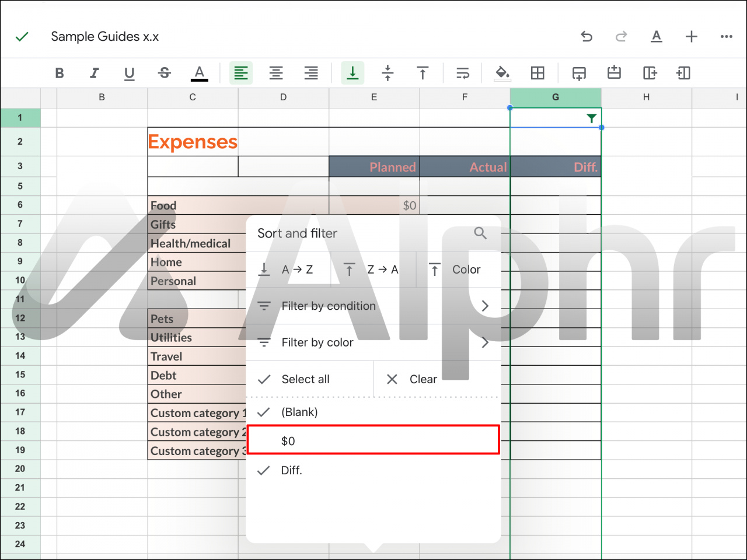
Task: Select the borders icon on the toolbar
Action: [x=537, y=73]
